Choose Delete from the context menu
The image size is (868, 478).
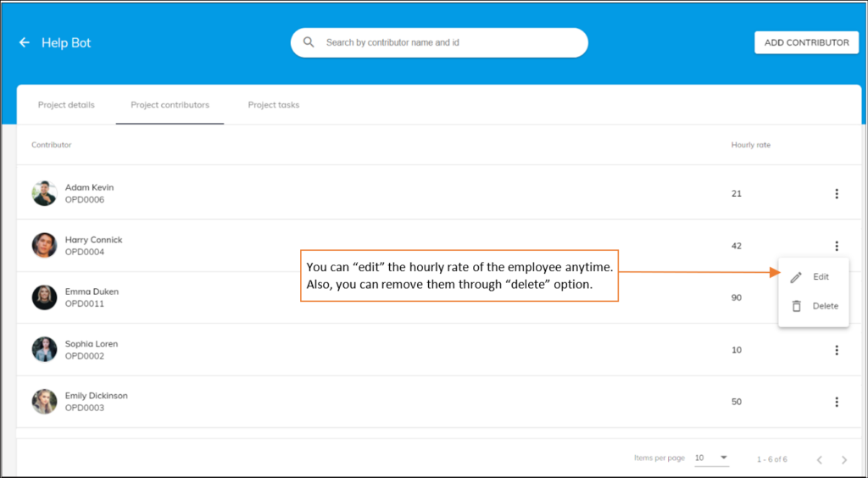pyautogui.click(x=825, y=306)
